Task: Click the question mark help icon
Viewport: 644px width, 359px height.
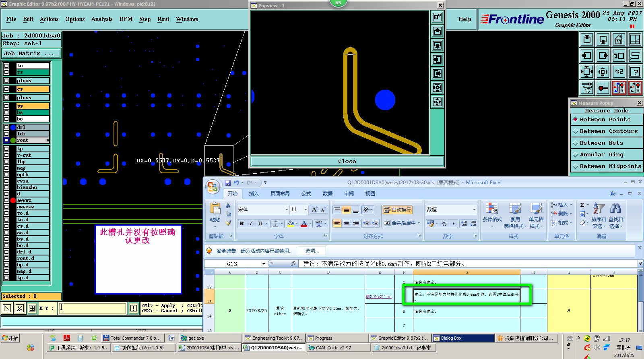Action: point(635,72)
